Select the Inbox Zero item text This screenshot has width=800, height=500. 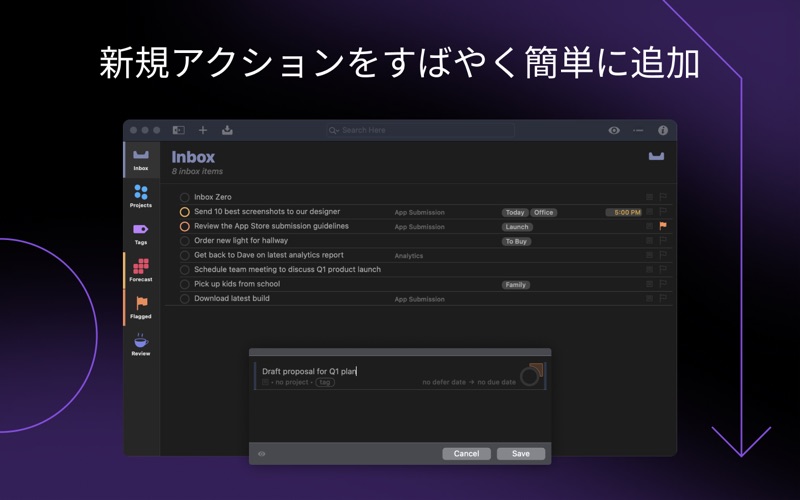(x=213, y=197)
